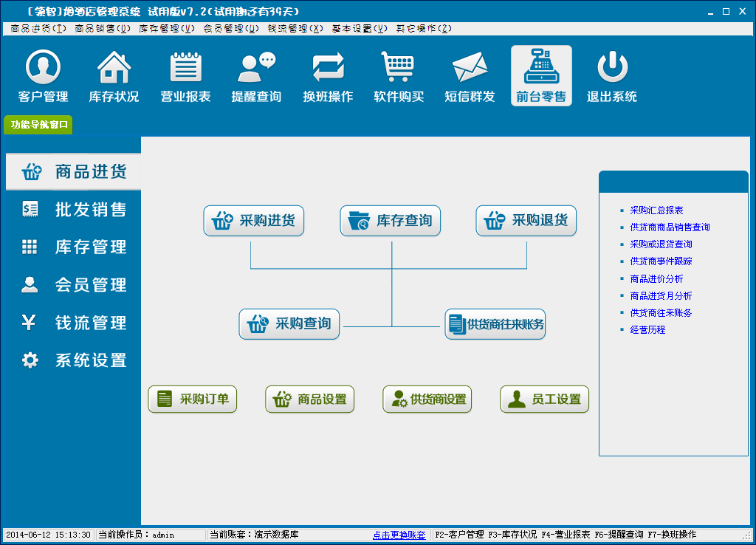This screenshot has width=756, height=545.
Task: Click the 员工设置 button
Action: (545, 400)
